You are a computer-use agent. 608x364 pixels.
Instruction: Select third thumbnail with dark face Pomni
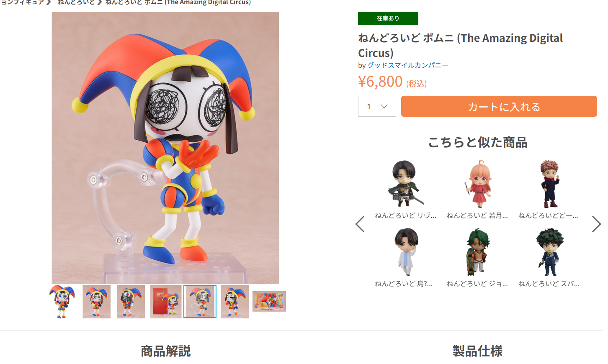tap(131, 302)
